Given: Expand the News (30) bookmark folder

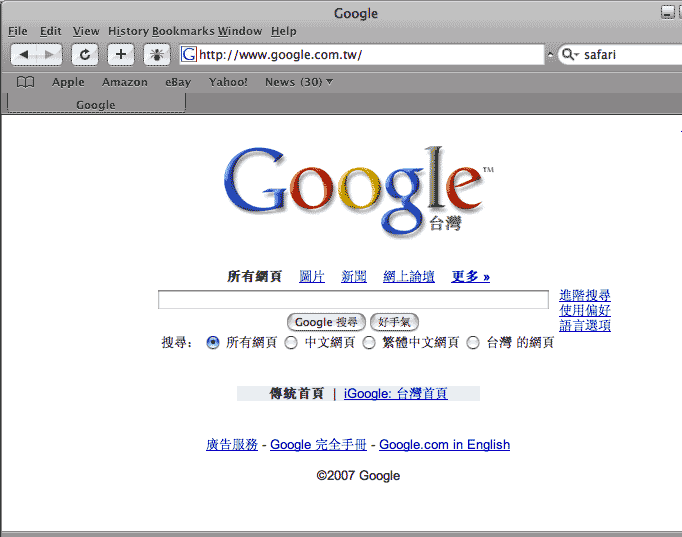Looking at the screenshot, I should point(299,82).
